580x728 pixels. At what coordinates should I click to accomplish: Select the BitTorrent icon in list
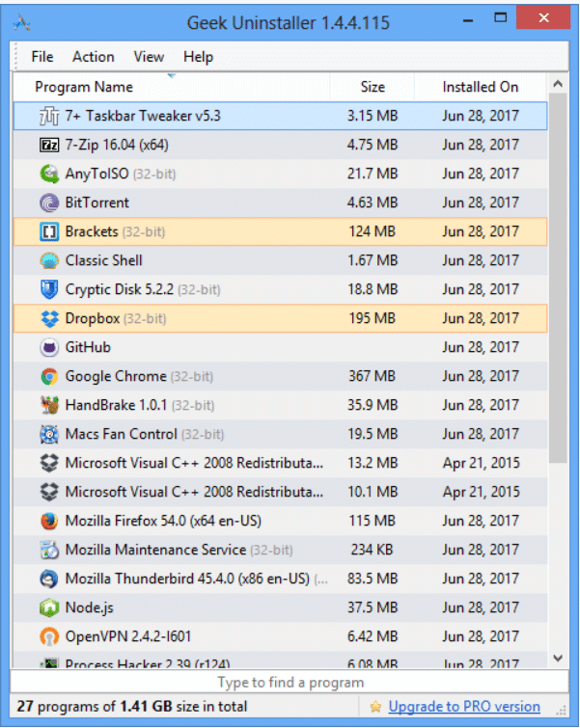(x=49, y=203)
